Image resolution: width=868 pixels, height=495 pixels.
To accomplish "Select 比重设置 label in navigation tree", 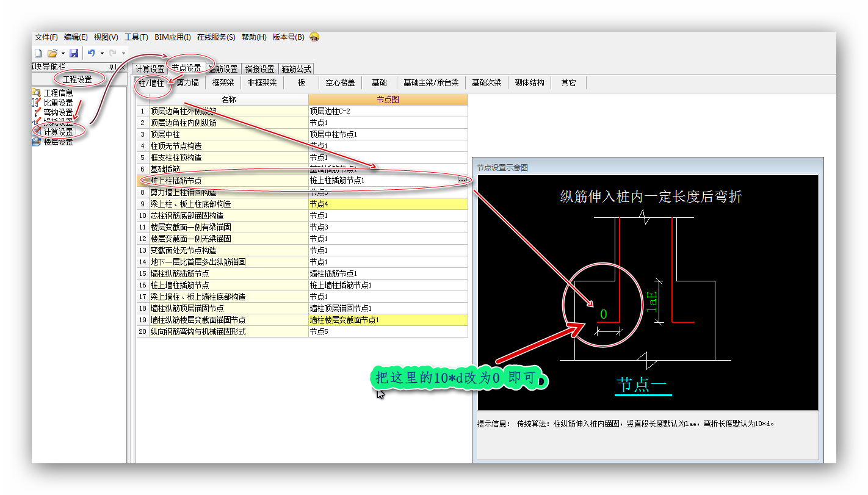I will click(x=59, y=103).
